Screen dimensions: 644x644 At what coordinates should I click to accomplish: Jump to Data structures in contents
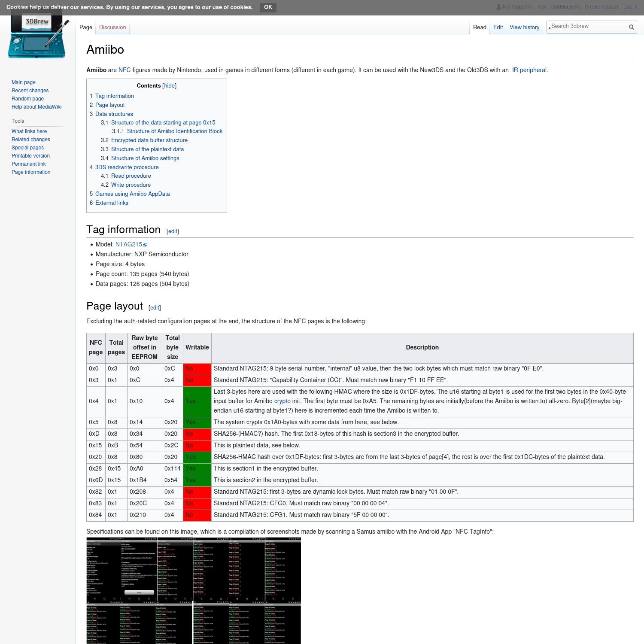114,114
